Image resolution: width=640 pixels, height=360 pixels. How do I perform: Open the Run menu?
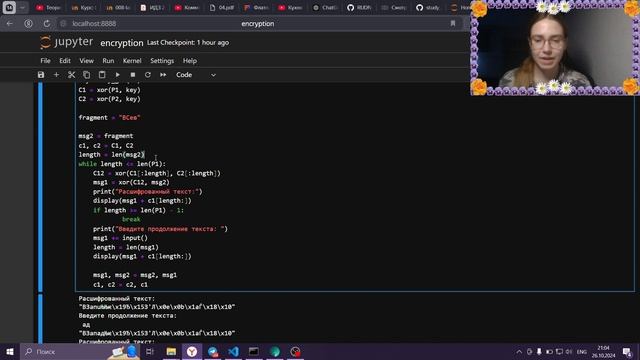click(108, 60)
